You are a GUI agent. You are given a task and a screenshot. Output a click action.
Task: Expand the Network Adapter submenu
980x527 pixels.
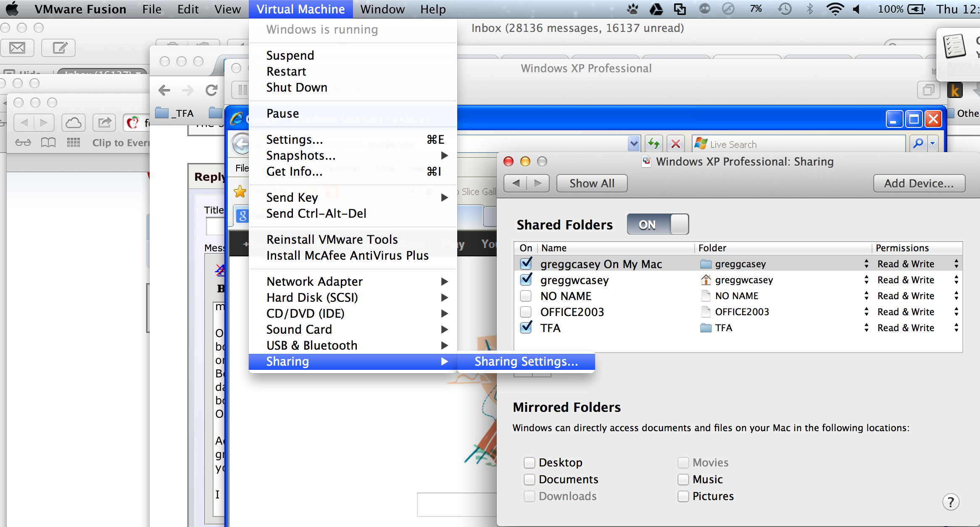(353, 281)
